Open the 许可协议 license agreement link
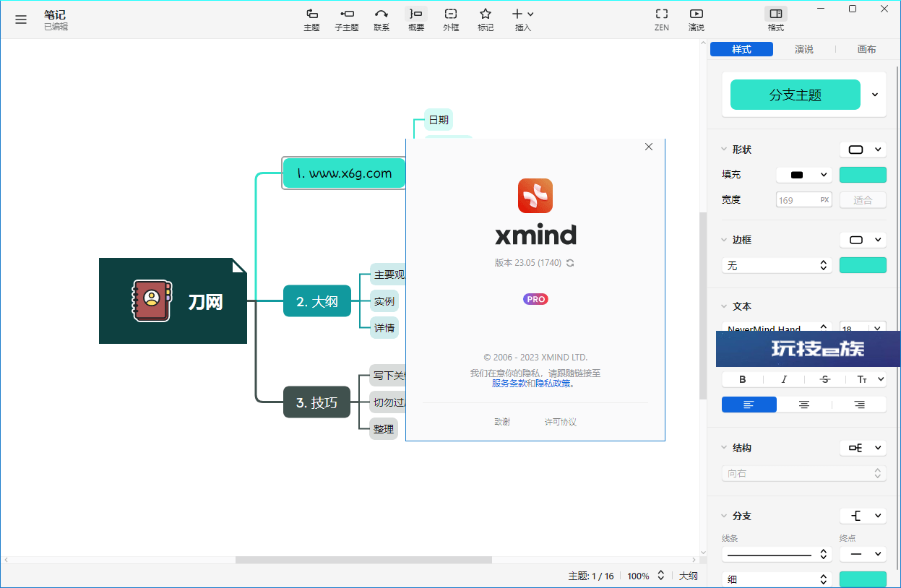 [x=561, y=422]
